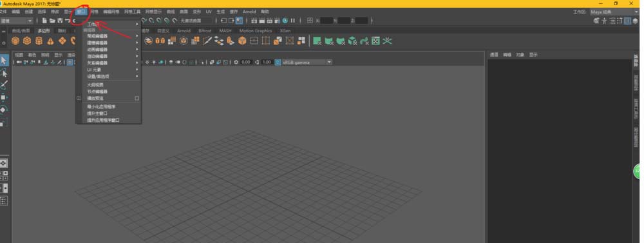This screenshot has height=243, width=644.
Task: Click the exposure value field 0.00
Action: pos(245,62)
